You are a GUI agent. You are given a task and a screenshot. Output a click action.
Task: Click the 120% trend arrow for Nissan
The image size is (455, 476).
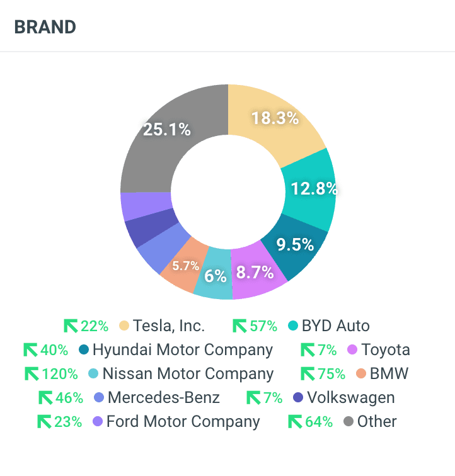click(x=31, y=373)
